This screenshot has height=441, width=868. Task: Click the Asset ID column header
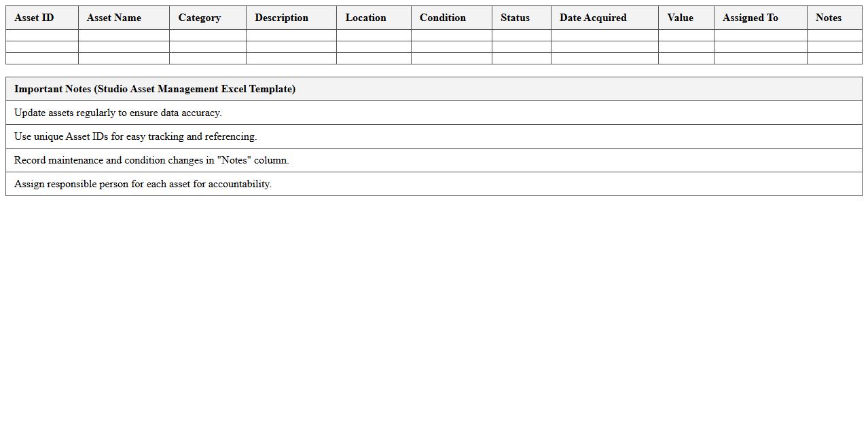coord(34,18)
